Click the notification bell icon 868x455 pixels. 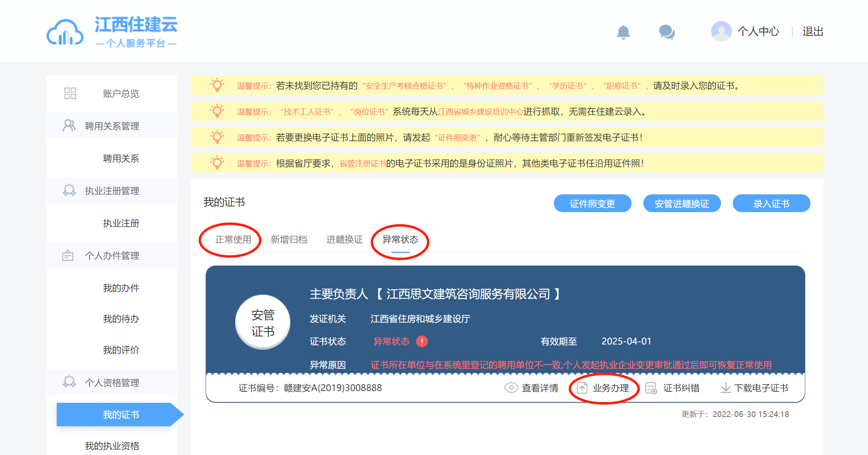click(623, 32)
